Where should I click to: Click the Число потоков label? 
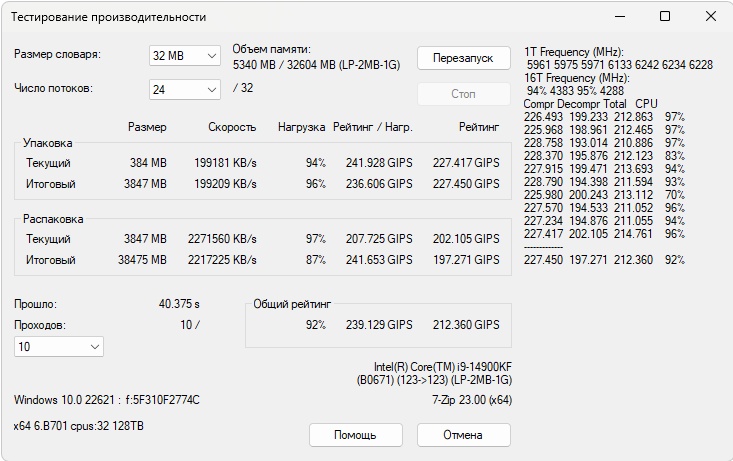click(x=54, y=88)
